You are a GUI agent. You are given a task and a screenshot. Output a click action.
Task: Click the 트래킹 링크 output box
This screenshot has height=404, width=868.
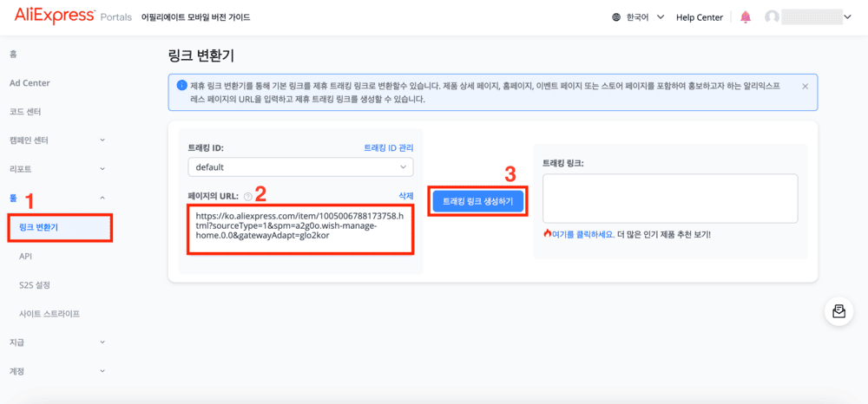(670, 199)
